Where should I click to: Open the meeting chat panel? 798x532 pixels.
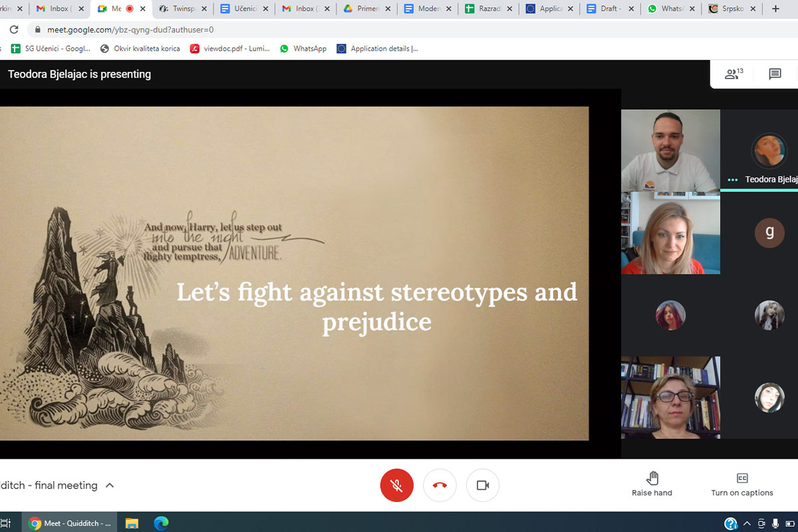pyautogui.click(x=775, y=74)
